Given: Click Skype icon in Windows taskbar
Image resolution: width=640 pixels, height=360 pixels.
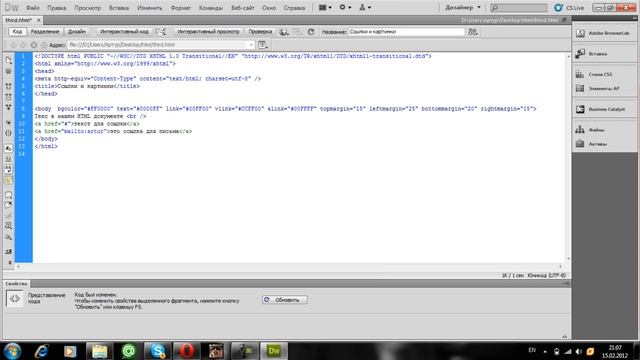Looking at the screenshot, I should pos(158,351).
